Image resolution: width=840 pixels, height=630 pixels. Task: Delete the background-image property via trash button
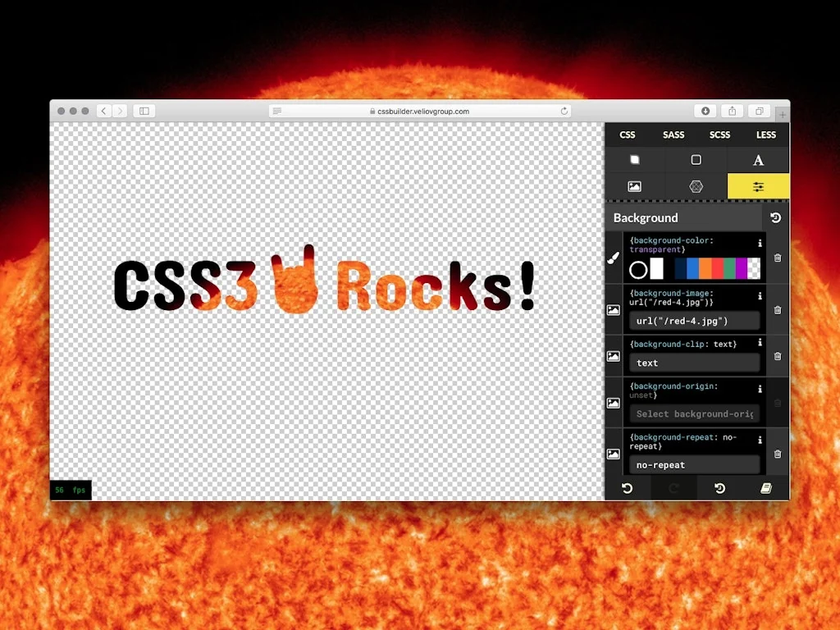tap(777, 310)
